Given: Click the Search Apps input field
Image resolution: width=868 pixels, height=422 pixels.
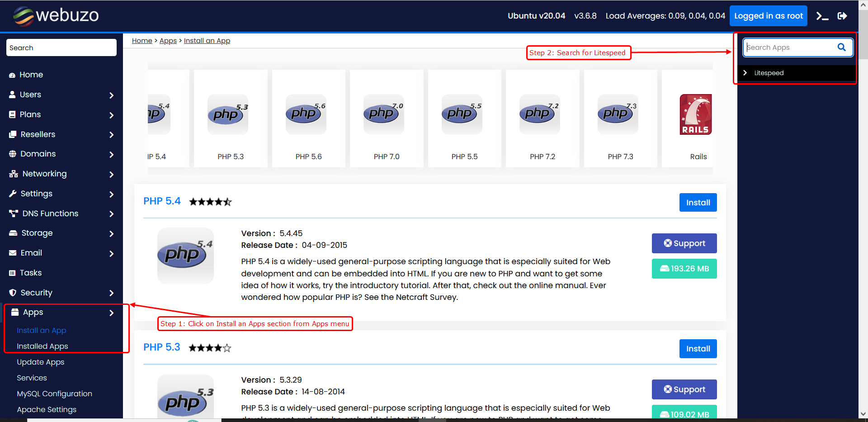Looking at the screenshot, I should click(x=789, y=47).
